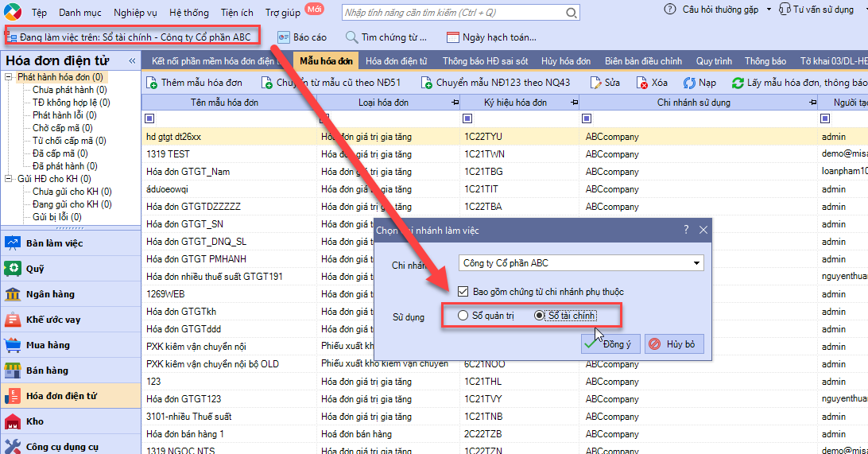Open Ngày hạch toán calendar icon

point(453,37)
